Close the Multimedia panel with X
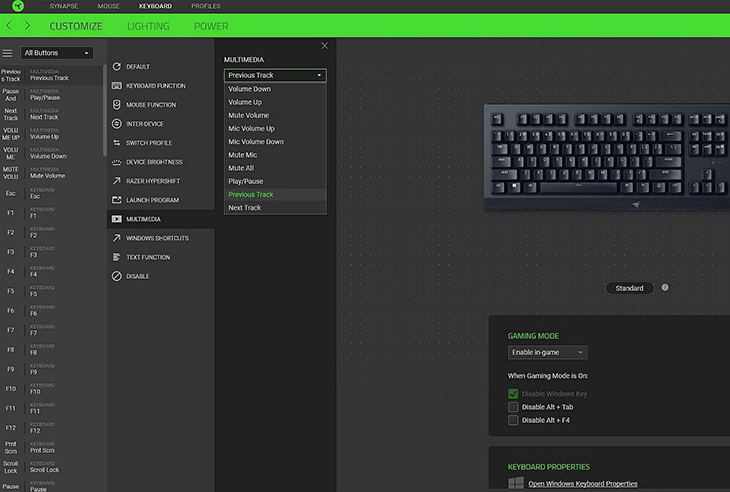 (324, 46)
